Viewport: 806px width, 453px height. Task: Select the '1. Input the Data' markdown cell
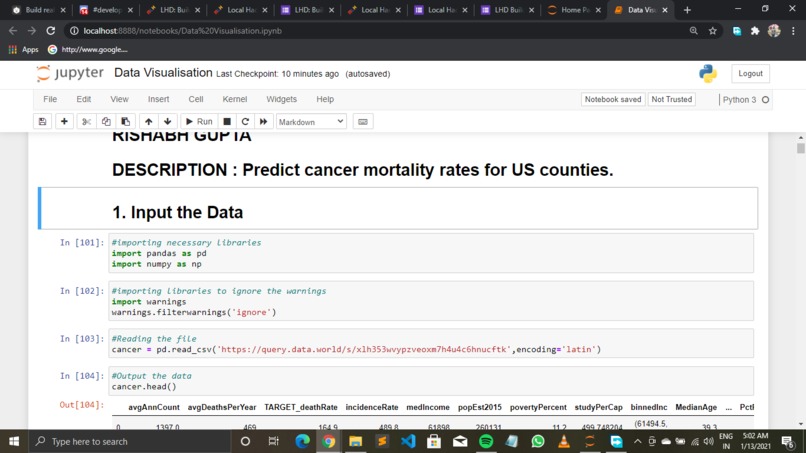[x=398, y=208]
